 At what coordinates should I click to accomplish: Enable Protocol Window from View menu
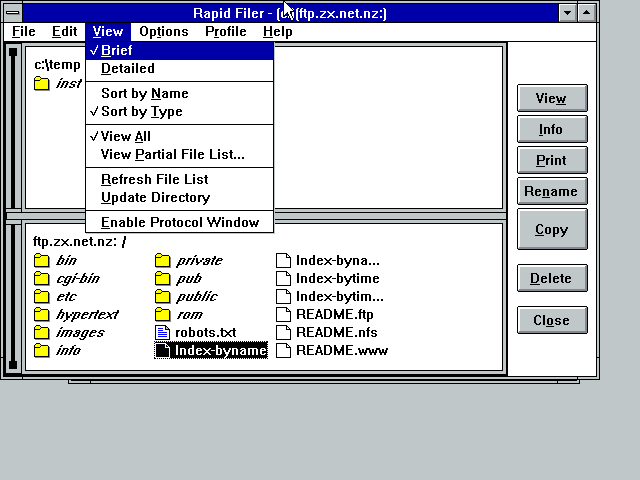180,222
